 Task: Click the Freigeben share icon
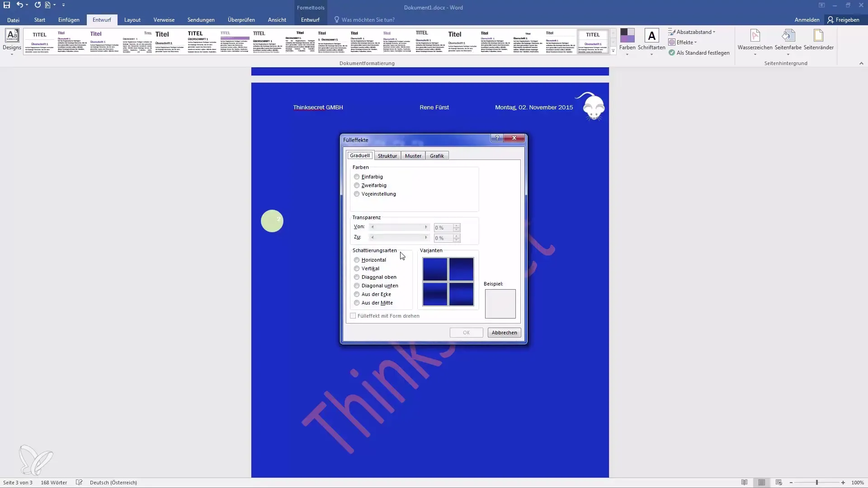pyautogui.click(x=830, y=20)
